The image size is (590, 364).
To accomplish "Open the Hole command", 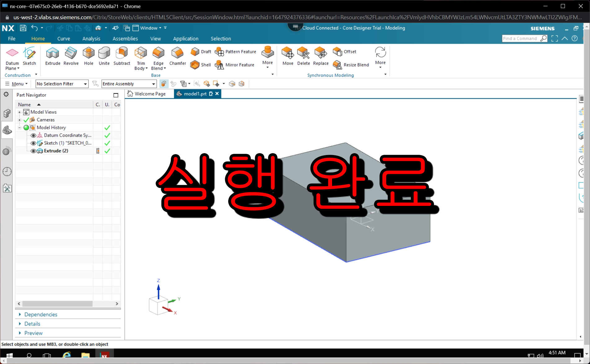I will (88, 56).
